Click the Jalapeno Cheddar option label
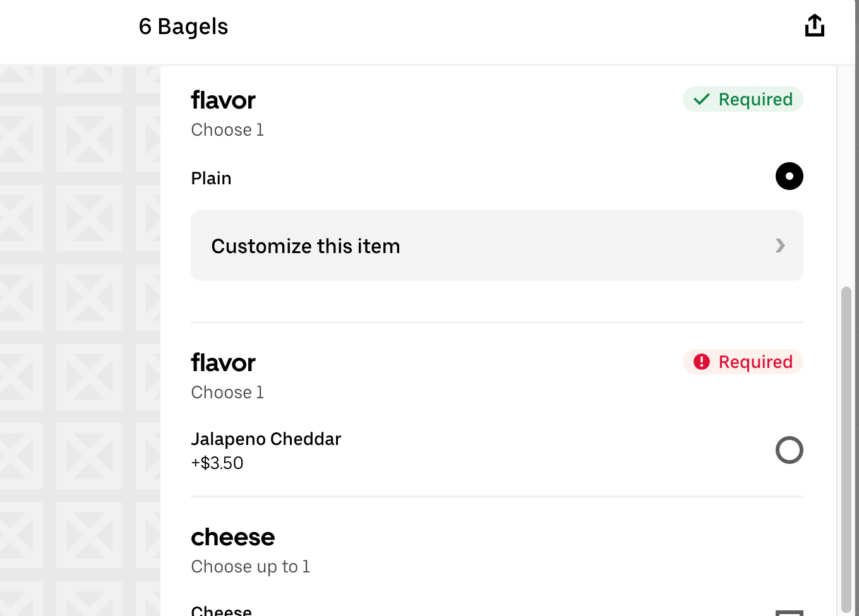Image resolution: width=859 pixels, height=616 pixels. [266, 439]
